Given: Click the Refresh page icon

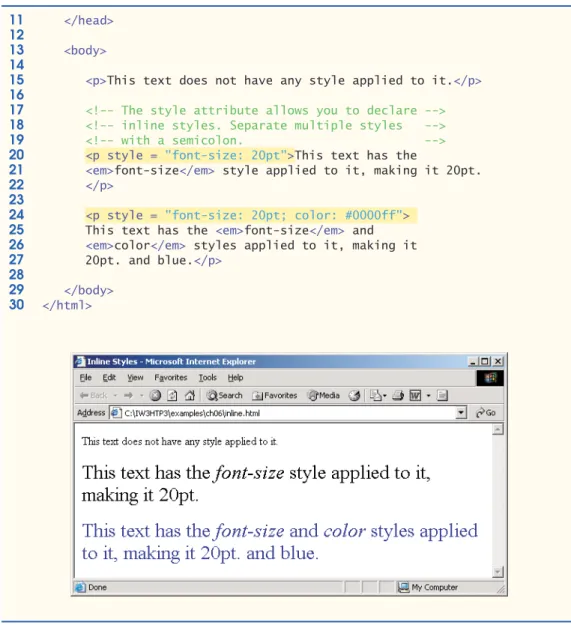Looking at the screenshot, I should click(x=172, y=395).
